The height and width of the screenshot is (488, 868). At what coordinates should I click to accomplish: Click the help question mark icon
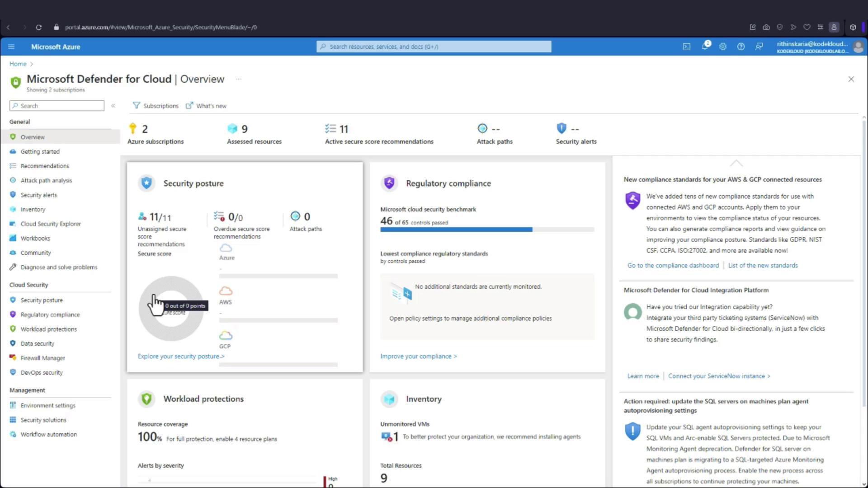(741, 47)
